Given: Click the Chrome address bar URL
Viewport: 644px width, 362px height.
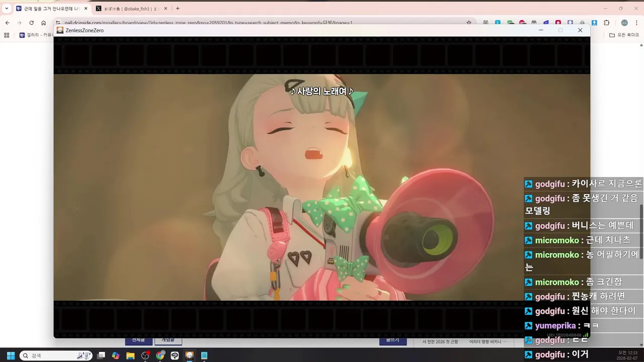Looking at the screenshot, I should pyautogui.click(x=208, y=23).
